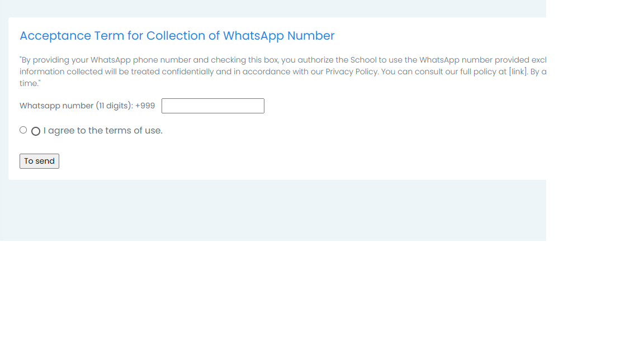The width and height of the screenshot is (644, 362).
Task: Click the '+999' country code prefix
Action: click(145, 106)
